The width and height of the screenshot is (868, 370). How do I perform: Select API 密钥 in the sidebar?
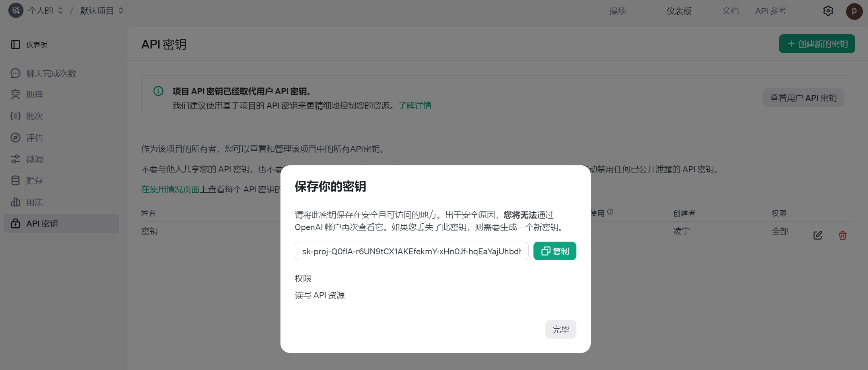pos(61,223)
